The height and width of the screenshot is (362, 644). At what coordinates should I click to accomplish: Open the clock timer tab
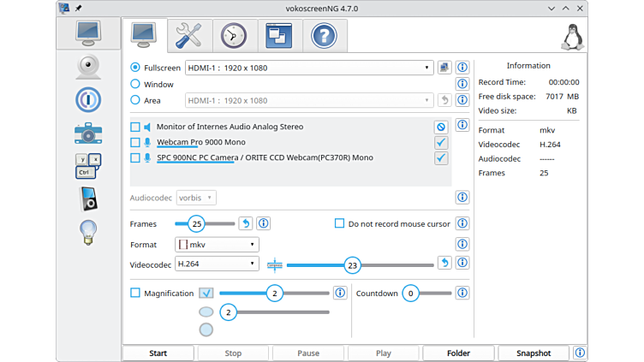click(x=233, y=35)
